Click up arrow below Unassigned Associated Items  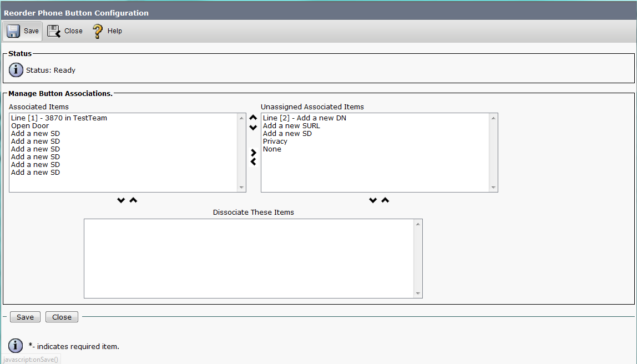[385, 200]
